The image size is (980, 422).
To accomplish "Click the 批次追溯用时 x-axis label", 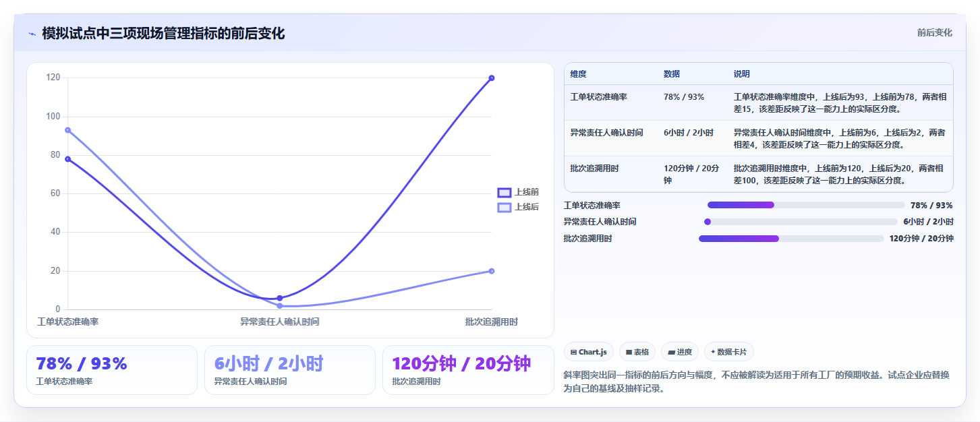I will [x=492, y=322].
